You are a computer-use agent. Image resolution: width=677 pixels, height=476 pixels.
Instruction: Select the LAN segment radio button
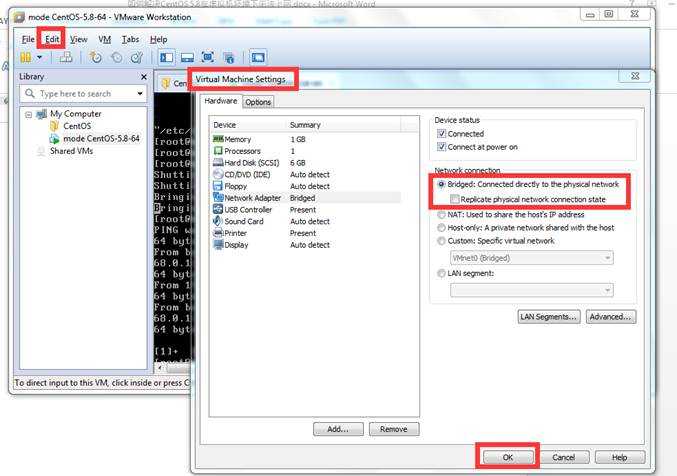[x=441, y=273]
